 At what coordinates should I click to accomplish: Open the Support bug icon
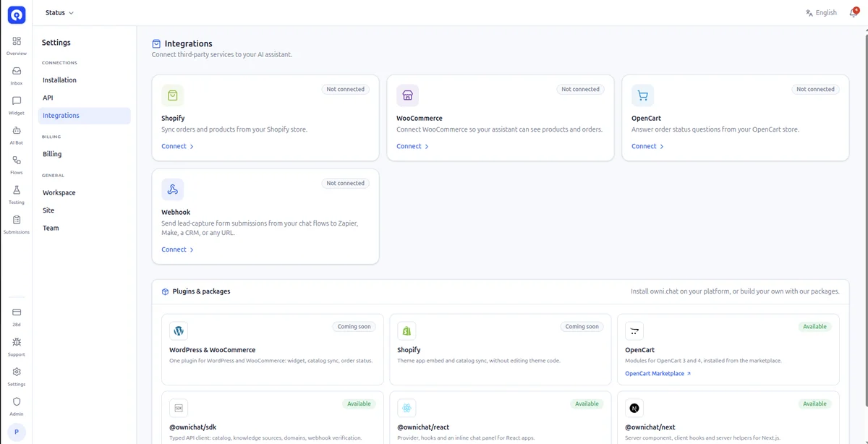pyautogui.click(x=17, y=342)
